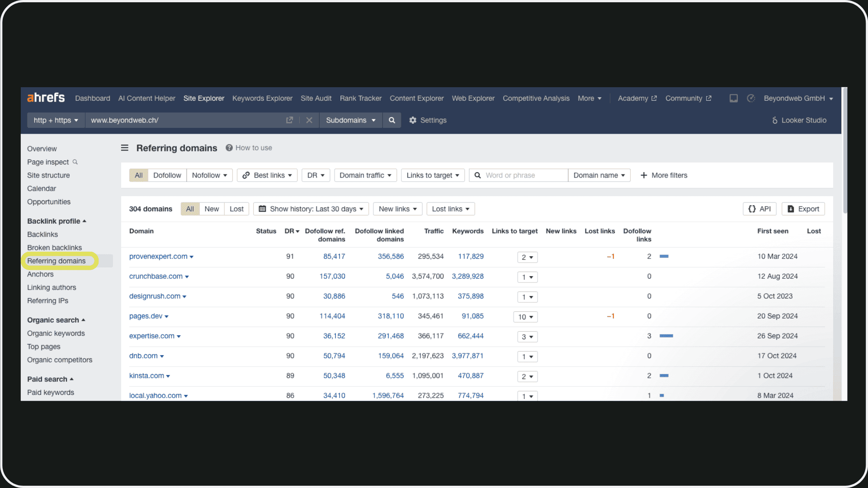Screen dimensions: 868x488
Task: Open Organic keywords in the sidebar
Action: point(56,333)
